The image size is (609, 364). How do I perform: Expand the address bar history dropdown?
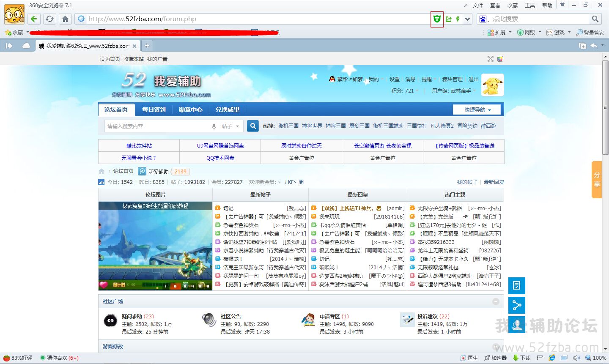pyautogui.click(x=467, y=19)
